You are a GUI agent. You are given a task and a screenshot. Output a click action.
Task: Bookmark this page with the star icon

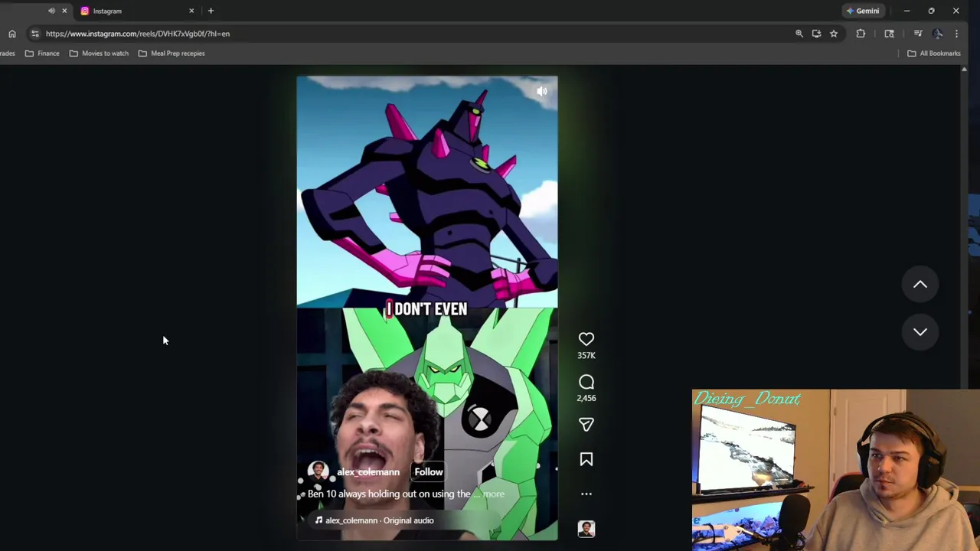[x=834, y=34]
